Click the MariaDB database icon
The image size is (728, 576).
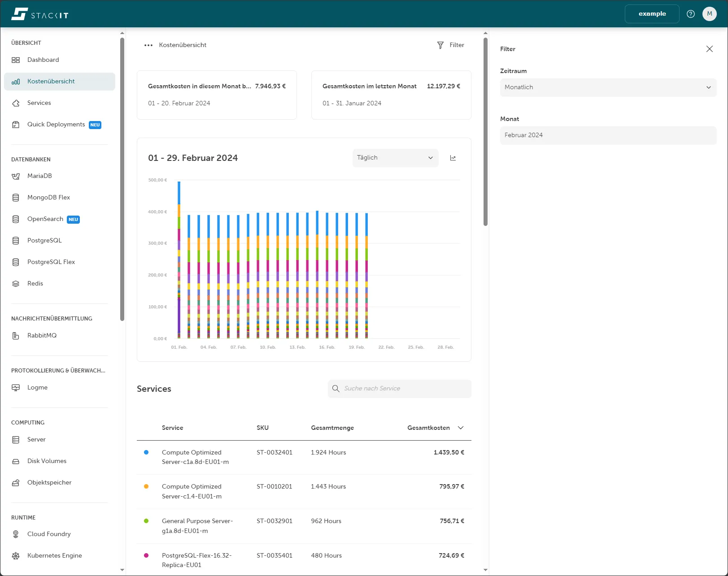[x=16, y=176]
